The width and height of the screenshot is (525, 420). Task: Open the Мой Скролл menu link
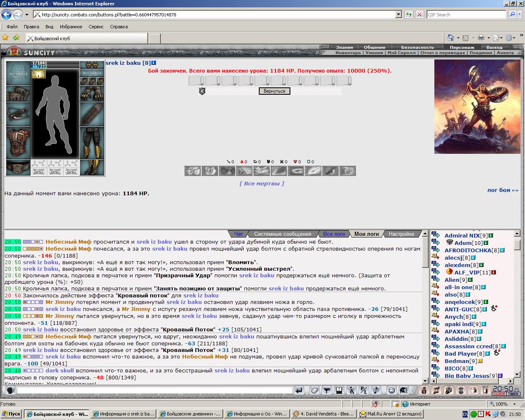(x=402, y=52)
